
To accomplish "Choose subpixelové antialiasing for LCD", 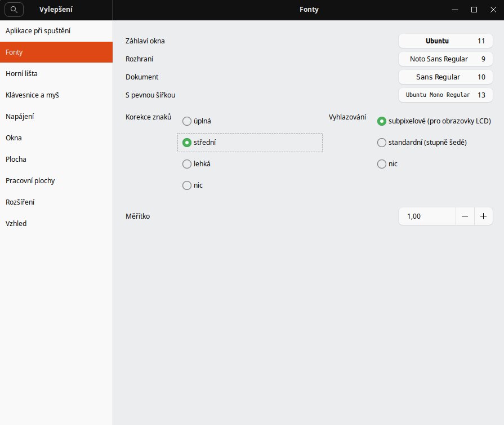I will [434, 121].
